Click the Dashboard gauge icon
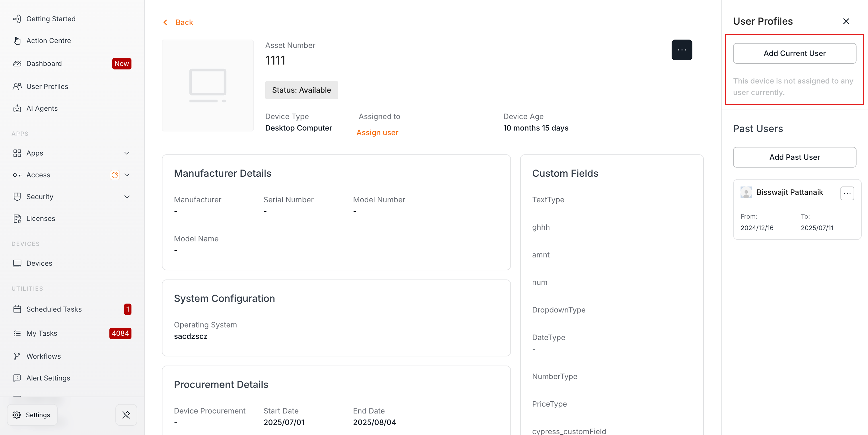868x435 pixels. click(x=17, y=63)
